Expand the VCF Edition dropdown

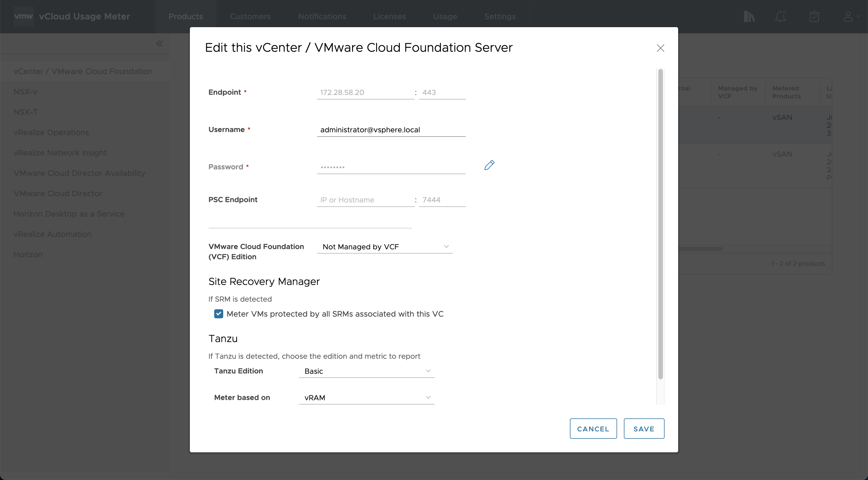[x=385, y=247]
